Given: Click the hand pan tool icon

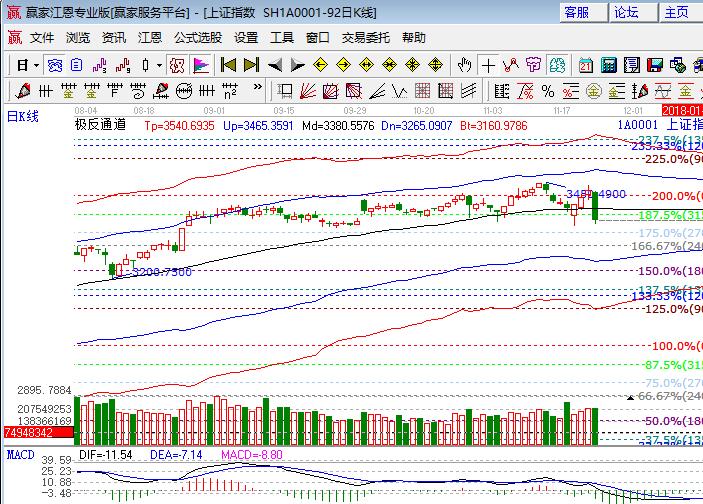Looking at the screenshot, I should coord(465,65).
